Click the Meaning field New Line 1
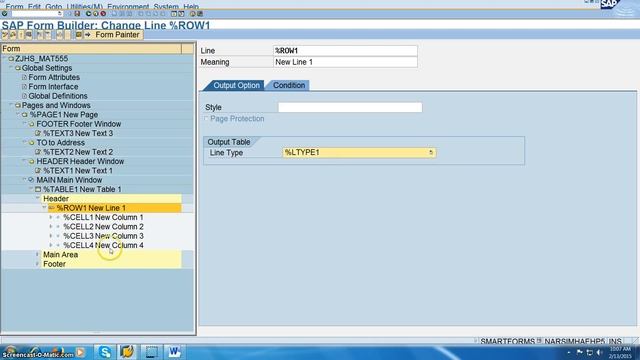The width and height of the screenshot is (640, 360). (345, 62)
